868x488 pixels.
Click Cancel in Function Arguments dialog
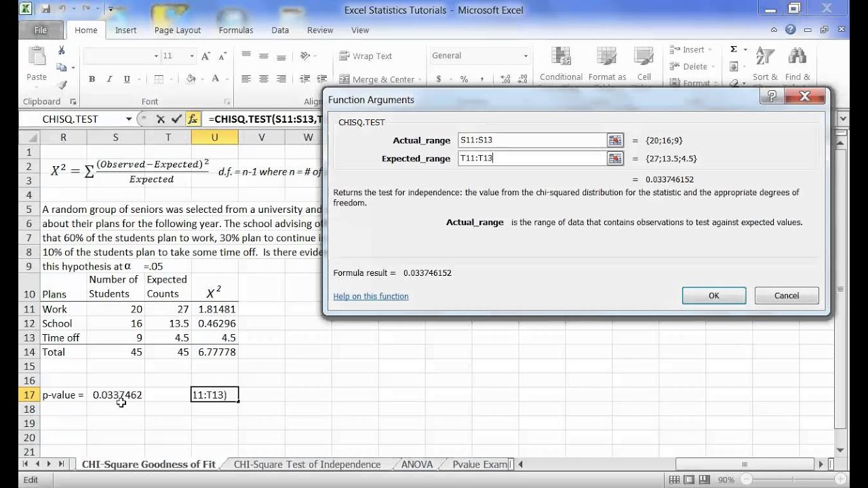[787, 296]
